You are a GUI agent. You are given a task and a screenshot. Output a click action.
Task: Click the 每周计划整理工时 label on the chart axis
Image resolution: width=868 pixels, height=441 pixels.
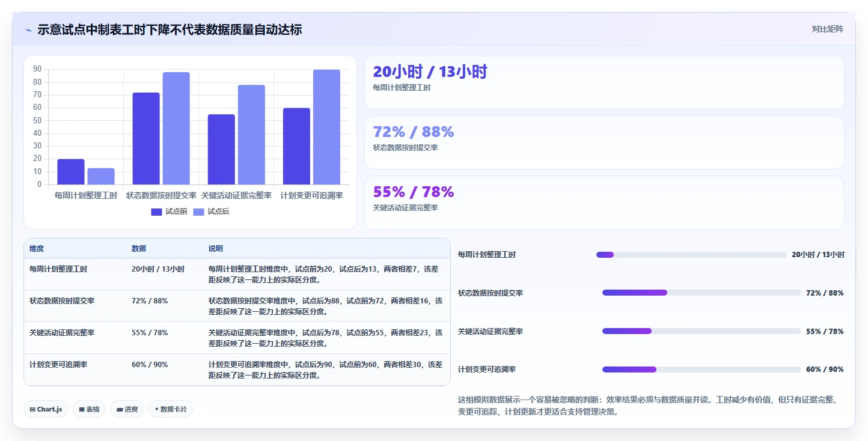coord(86,195)
